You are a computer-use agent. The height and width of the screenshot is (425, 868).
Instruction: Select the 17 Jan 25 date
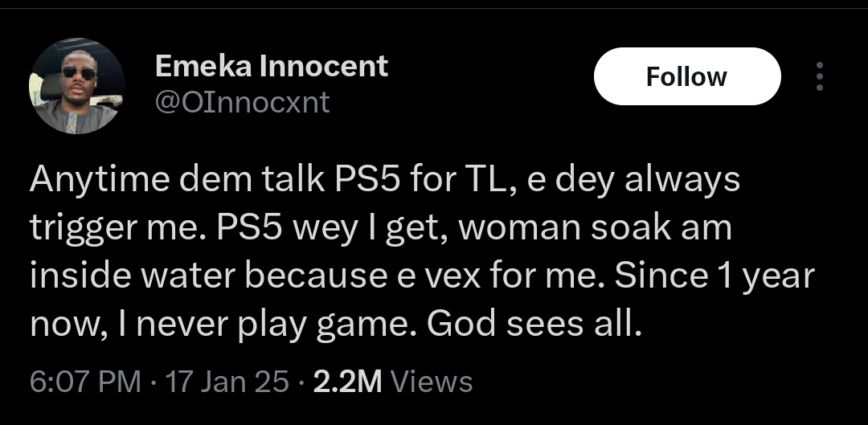coord(223,382)
